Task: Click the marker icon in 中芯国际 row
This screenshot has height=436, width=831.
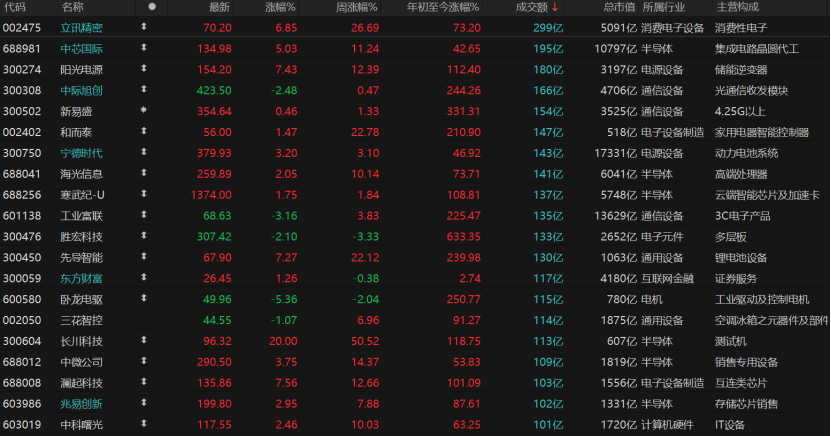Action: [144, 48]
